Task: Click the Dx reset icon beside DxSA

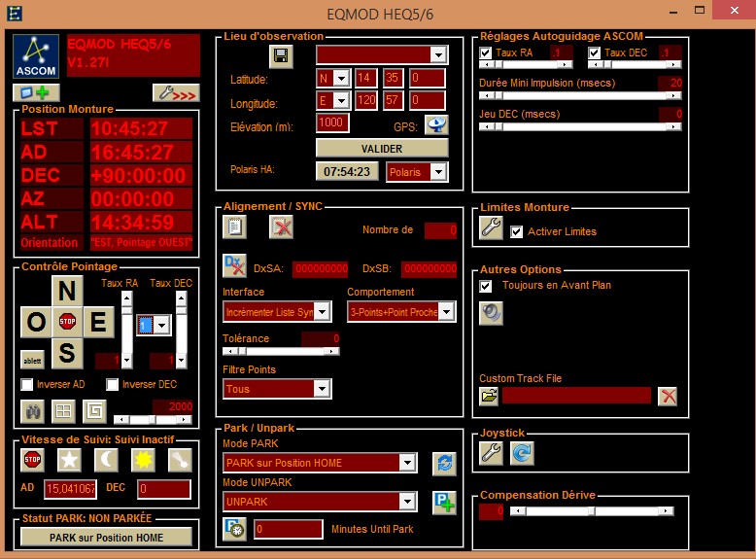Action: (x=235, y=265)
